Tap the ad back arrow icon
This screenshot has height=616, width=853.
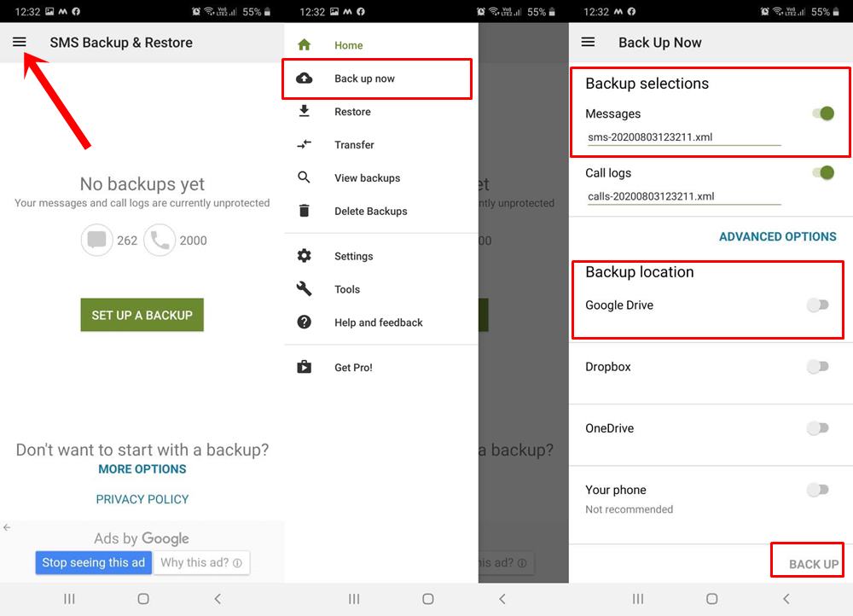click(x=7, y=527)
